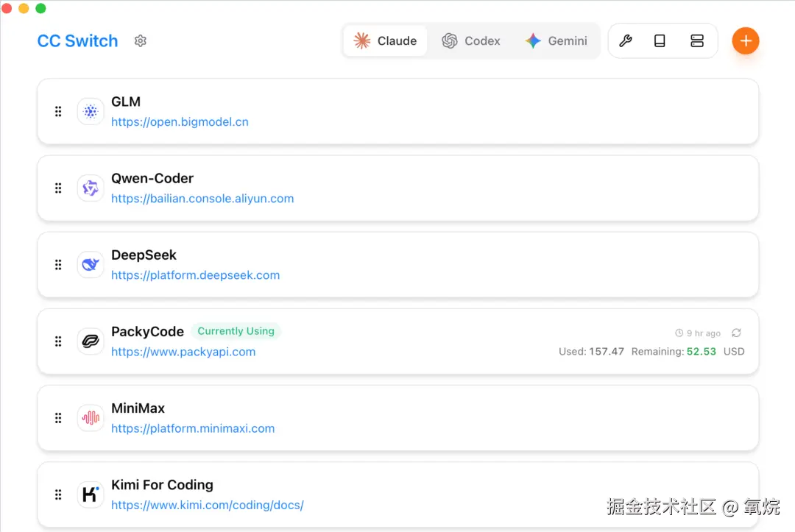Open the bailian.console.aliyun.com link
This screenshot has height=532, width=795.
click(202, 199)
